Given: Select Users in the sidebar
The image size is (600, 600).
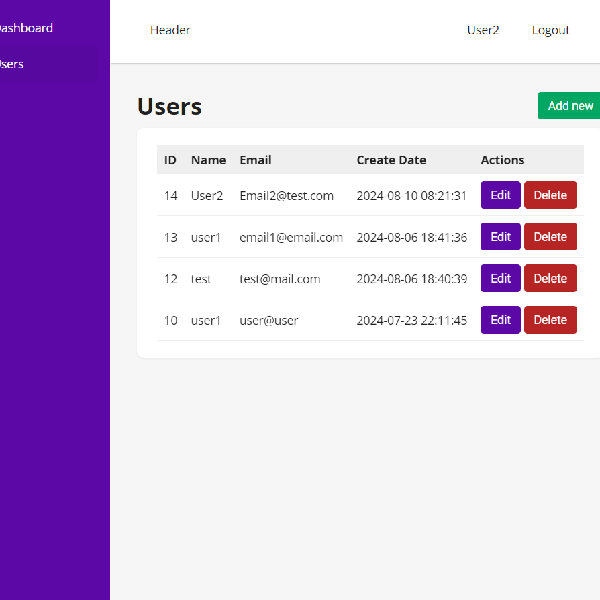Looking at the screenshot, I should coord(12,64).
